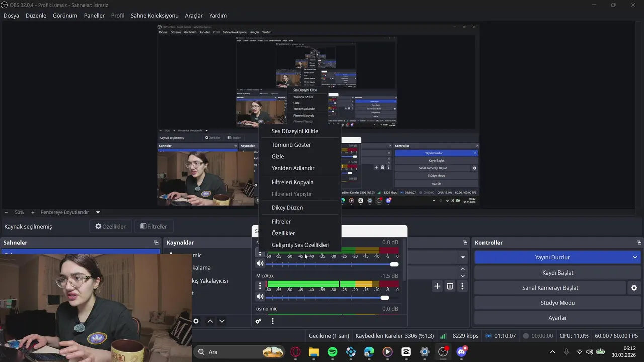Zoom out the preview with minus
The width and height of the screenshot is (644, 362).
[x=6, y=212]
